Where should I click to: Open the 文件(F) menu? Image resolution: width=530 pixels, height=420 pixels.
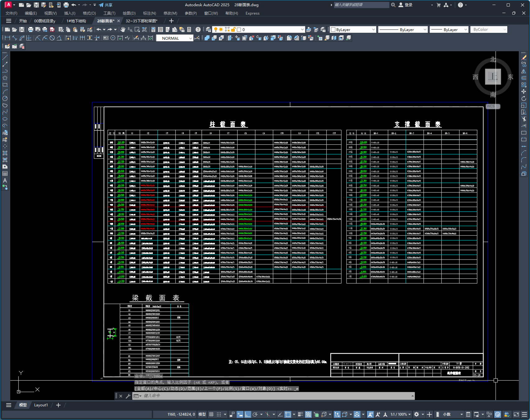[11, 13]
